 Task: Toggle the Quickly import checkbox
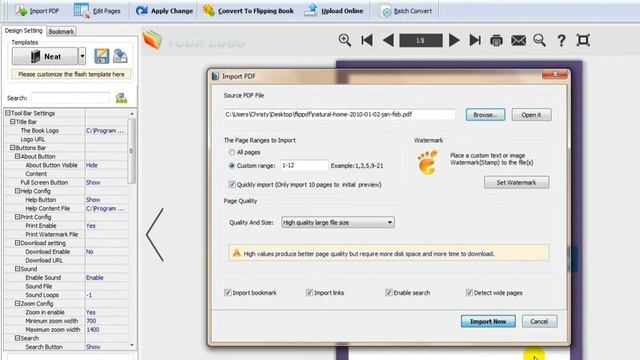click(x=232, y=184)
